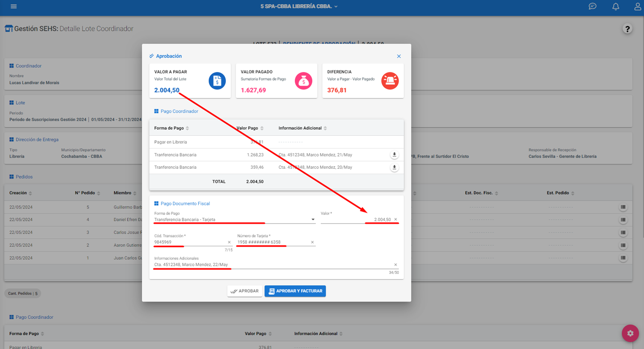The width and height of the screenshot is (644, 349).
Task: Open the notifications bell
Action: 616,6
